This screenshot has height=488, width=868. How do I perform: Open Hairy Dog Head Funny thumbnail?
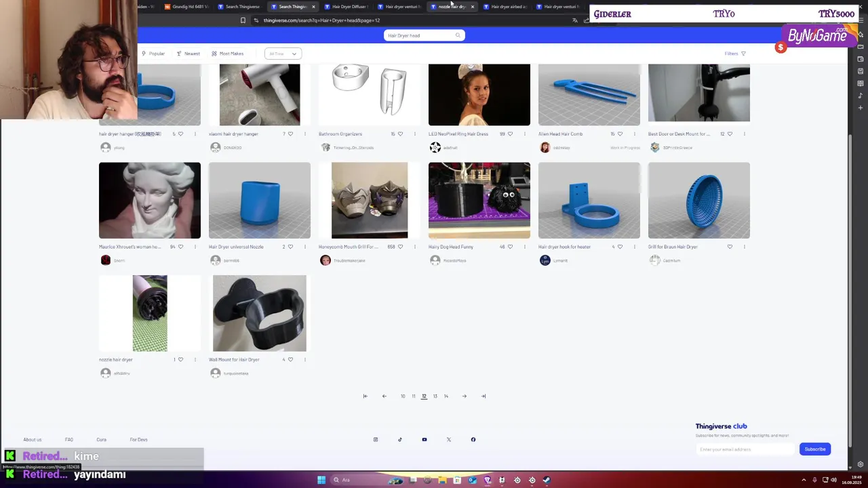479,201
